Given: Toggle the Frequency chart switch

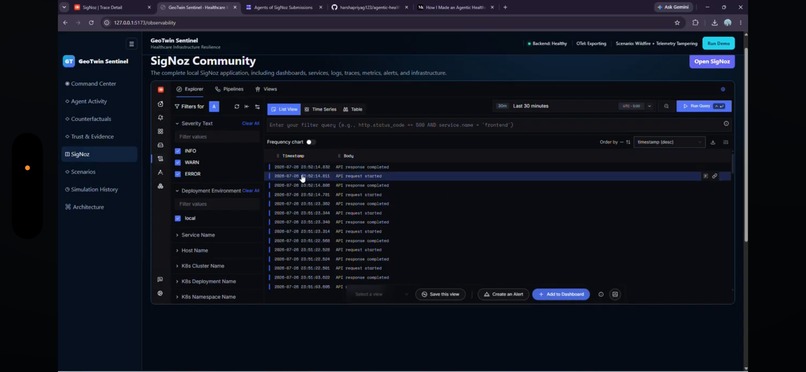Looking at the screenshot, I should click(x=310, y=142).
